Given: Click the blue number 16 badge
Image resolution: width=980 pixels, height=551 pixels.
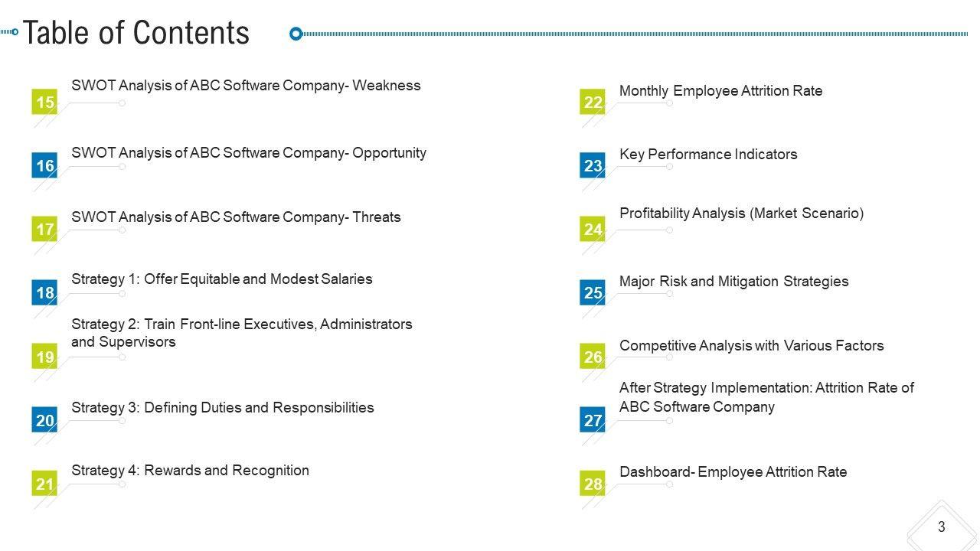Looking at the screenshot, I should click(x=45, y=165).
